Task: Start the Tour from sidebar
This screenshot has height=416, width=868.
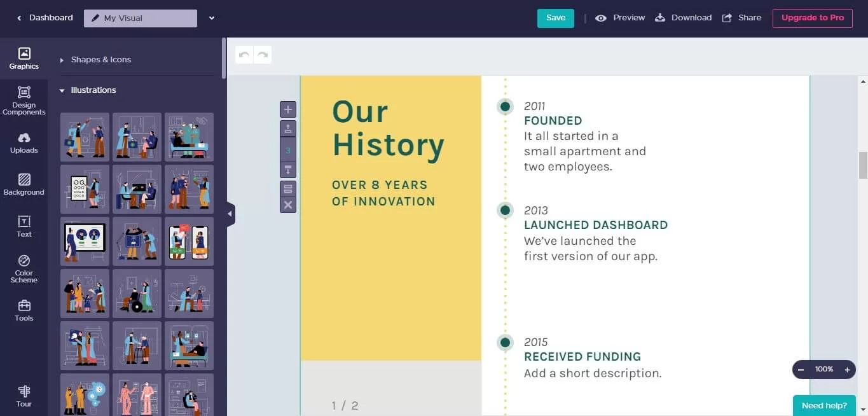Action: click(24, 396)
